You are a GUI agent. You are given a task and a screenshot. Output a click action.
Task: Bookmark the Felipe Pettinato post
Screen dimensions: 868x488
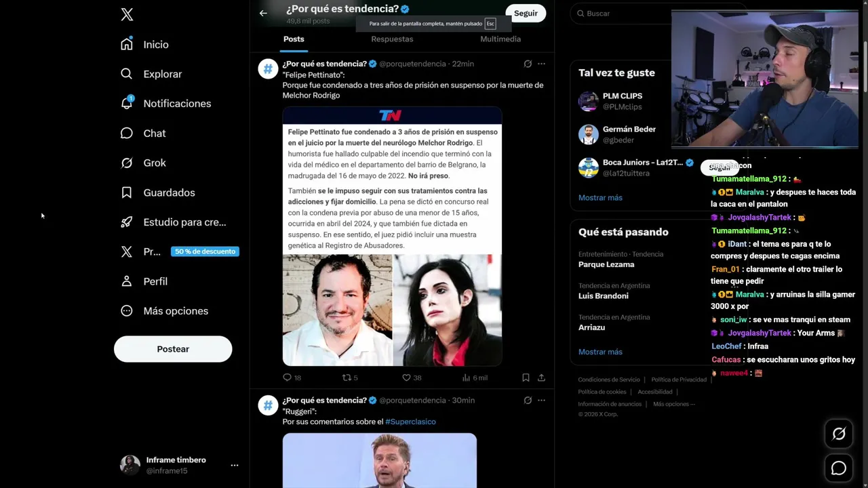pyautogui.click(x=526, y=378)
